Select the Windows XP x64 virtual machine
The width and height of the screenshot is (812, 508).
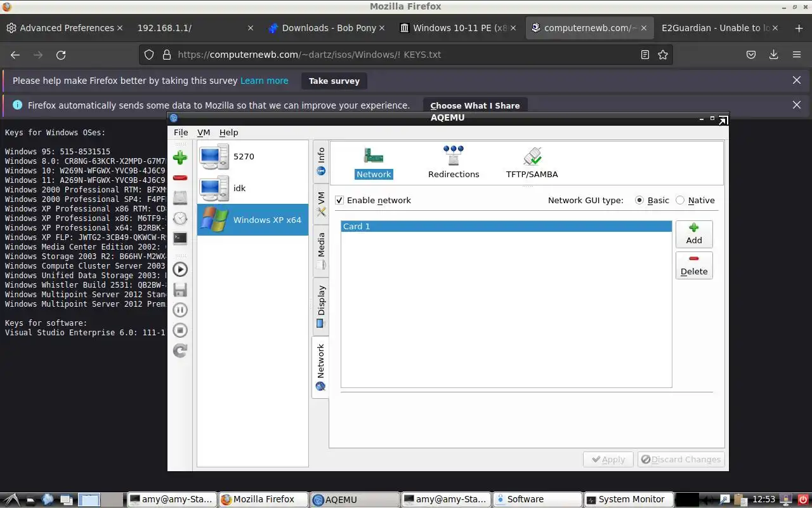[x=252, y=220]
